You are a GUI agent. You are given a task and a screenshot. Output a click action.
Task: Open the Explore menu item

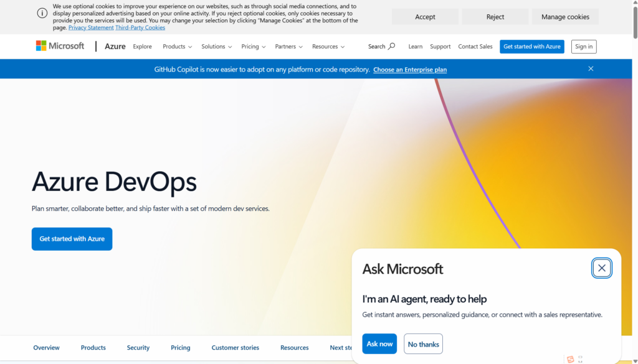143,46
